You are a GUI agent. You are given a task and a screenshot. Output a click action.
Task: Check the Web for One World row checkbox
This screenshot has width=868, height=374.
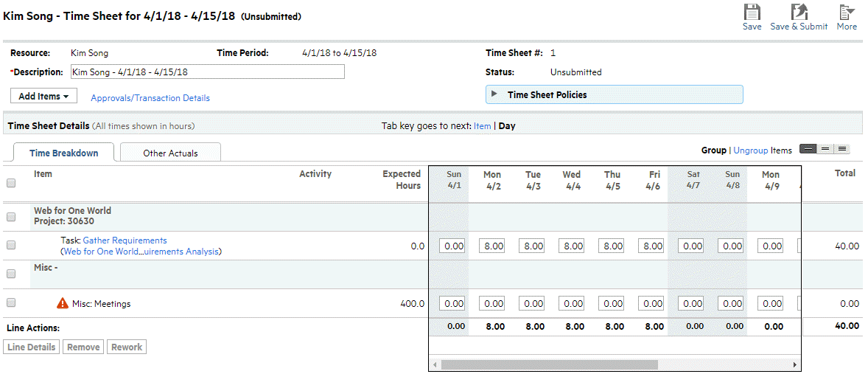tap(11, 217)
